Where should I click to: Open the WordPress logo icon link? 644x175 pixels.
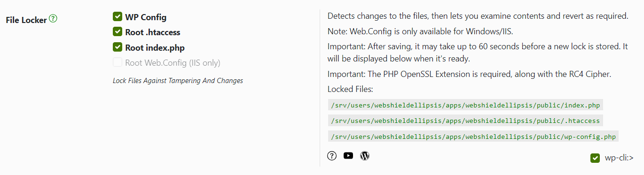click(x=365, y=156)
